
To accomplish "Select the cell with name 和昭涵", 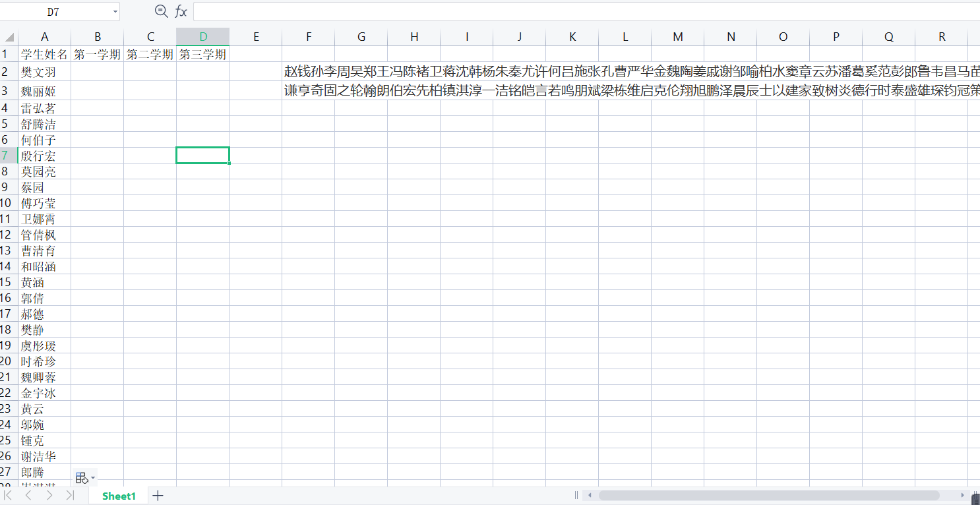I will (44, 266).
